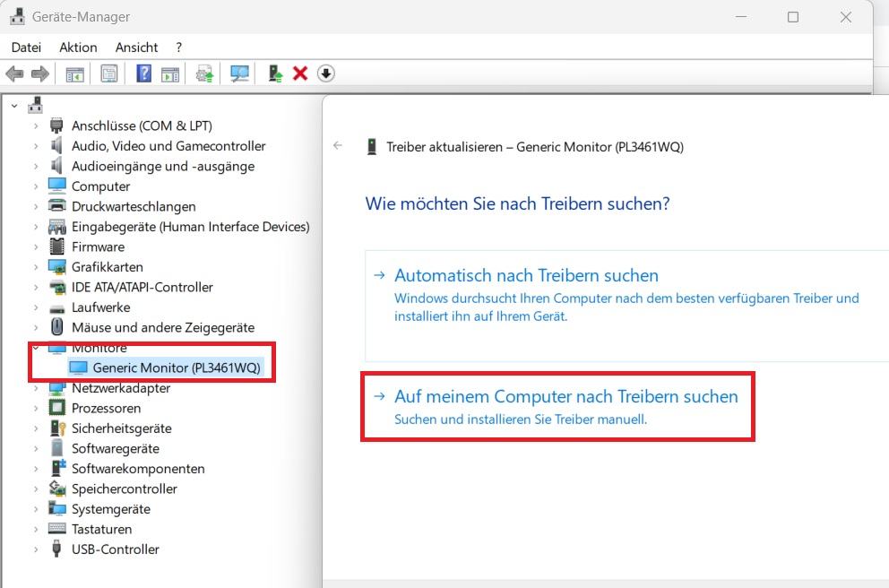Open the Aktion menu
Image resolution: width=889 pixels, height=588 pixels.
point(78,48)
